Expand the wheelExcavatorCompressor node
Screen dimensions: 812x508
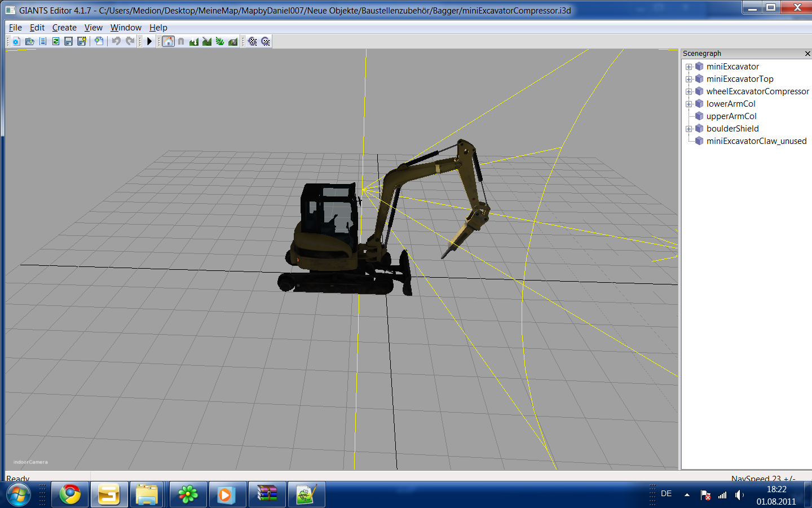(689, 91)
